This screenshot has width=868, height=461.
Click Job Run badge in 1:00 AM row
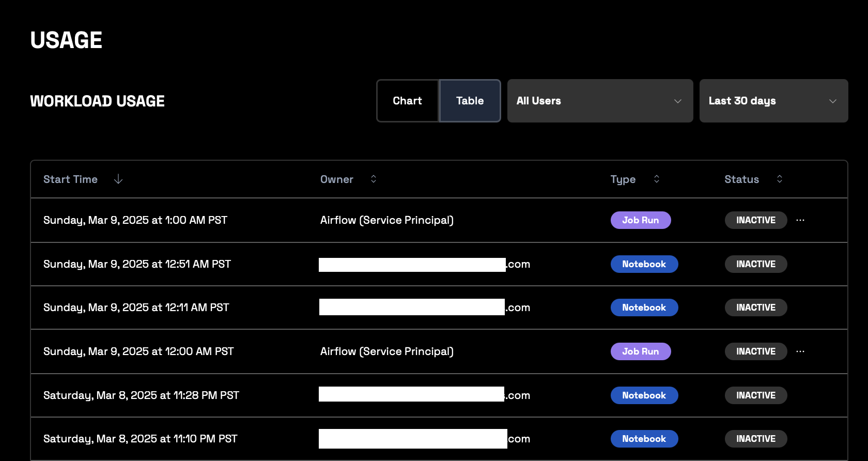641,220
